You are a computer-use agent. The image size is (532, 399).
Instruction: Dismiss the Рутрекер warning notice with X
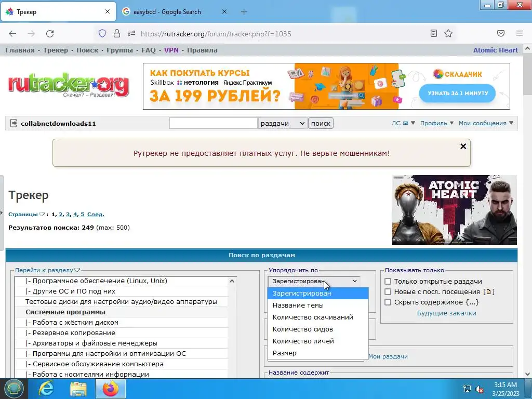tap(463, 146)
